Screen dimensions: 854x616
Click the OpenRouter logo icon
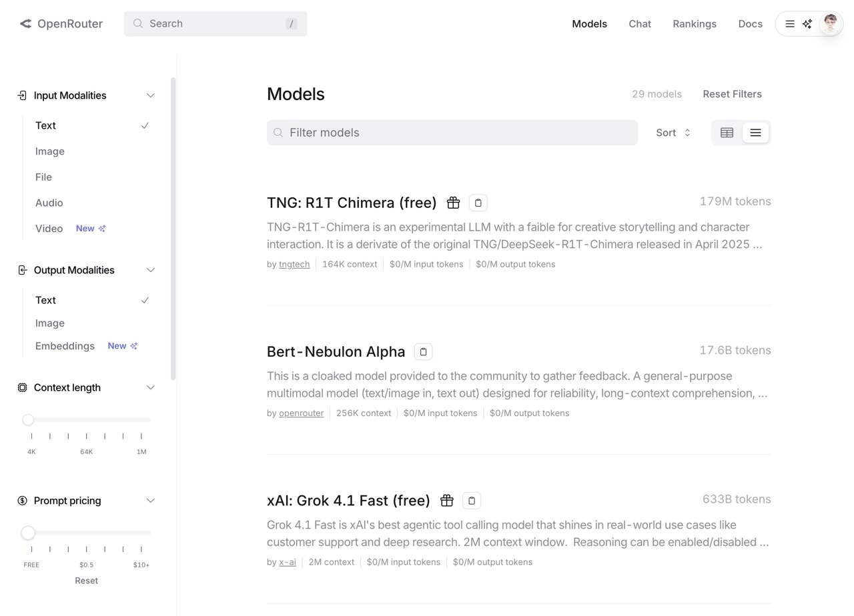pos(25,24)
